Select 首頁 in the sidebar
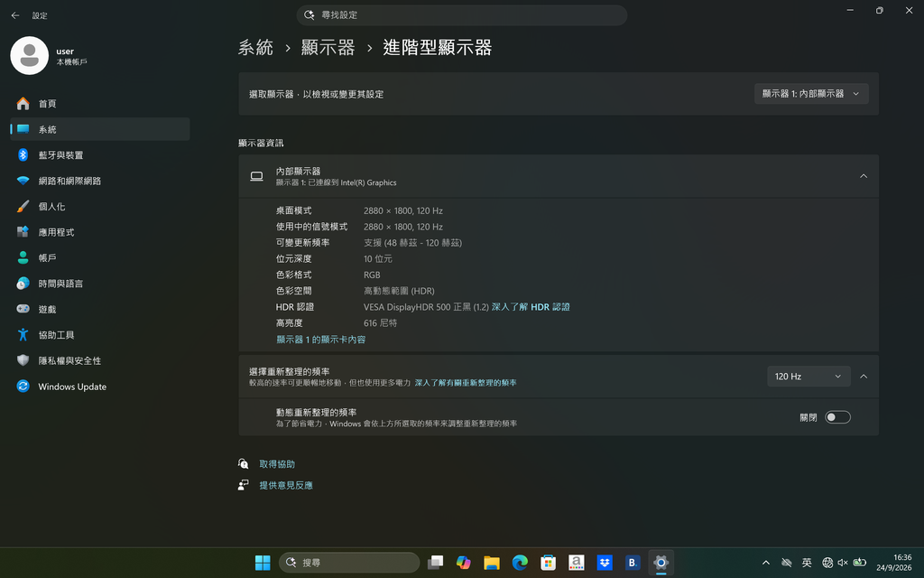Image resolution: width=924 pixels, height=578 pixels. 99,104
